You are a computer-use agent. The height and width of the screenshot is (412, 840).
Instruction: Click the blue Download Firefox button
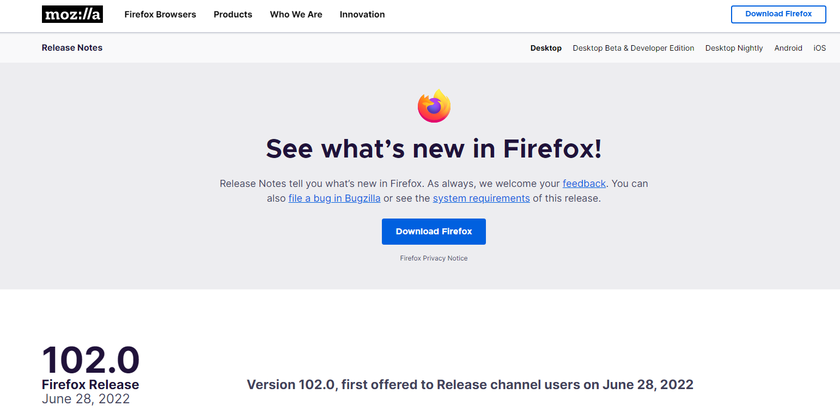434,231
